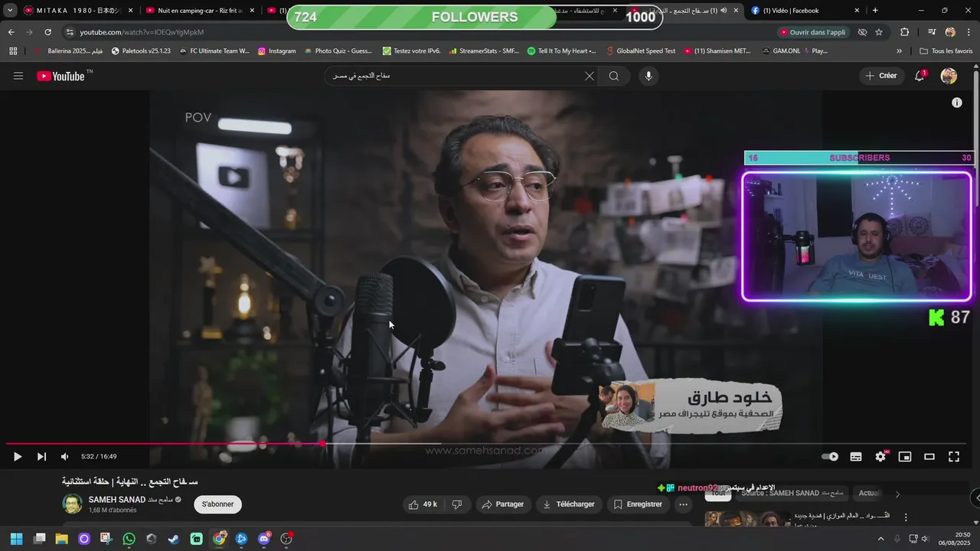Viewport: 980px width, 551px height.
Task: Open tab search dropdown arrow
Action: [x=9, y=11]
